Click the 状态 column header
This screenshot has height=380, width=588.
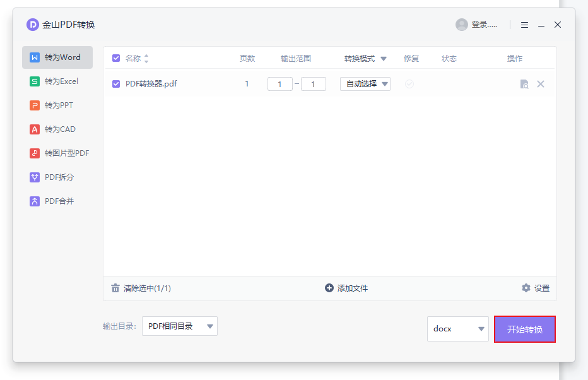pyautogui.click(x=449, y=59)
